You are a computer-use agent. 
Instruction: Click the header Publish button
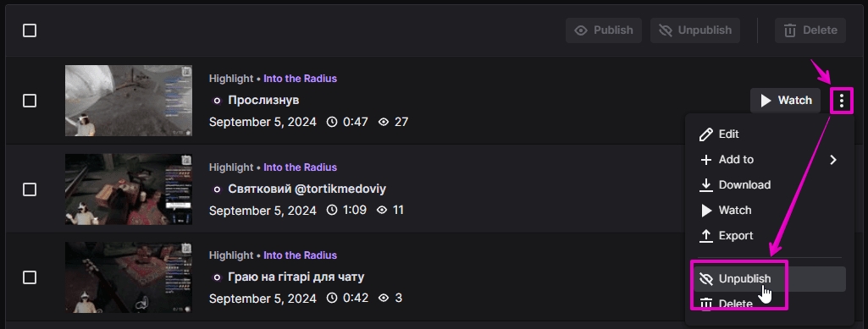pyautogui.click(x=604, y=30)
